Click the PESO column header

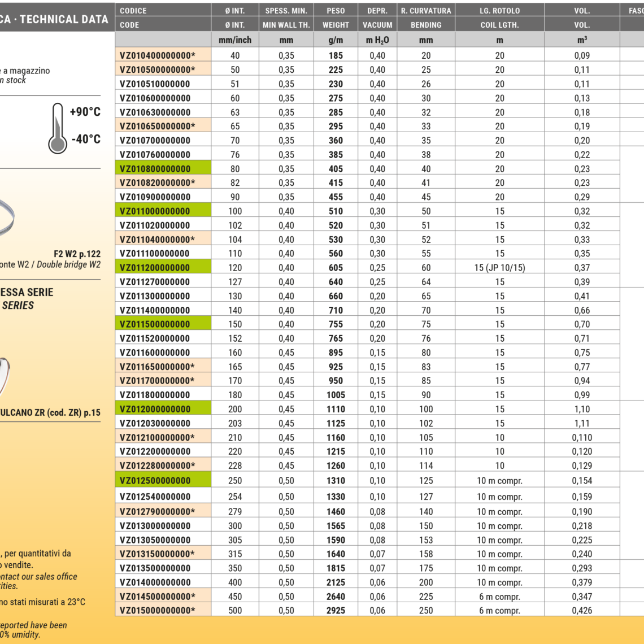(336, 11)
